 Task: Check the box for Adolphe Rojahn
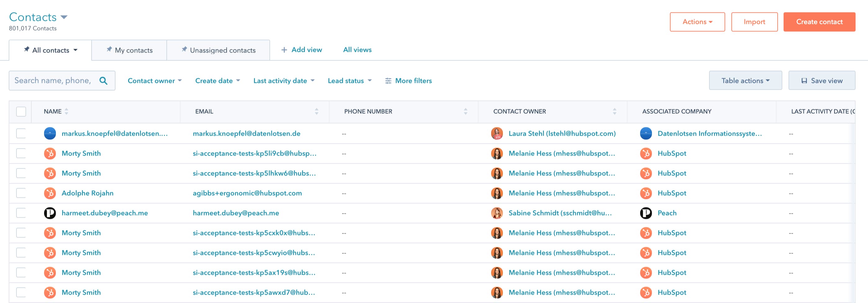(x=21, y=193)
